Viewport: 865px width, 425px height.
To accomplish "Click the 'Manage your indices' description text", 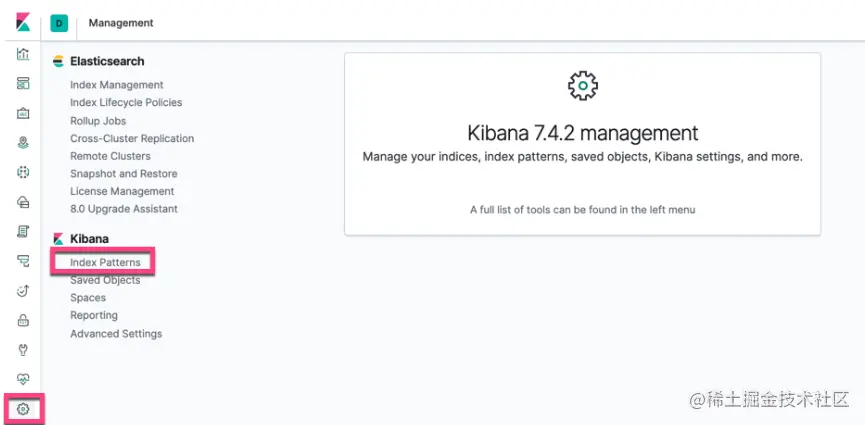I will coord(583,157).
